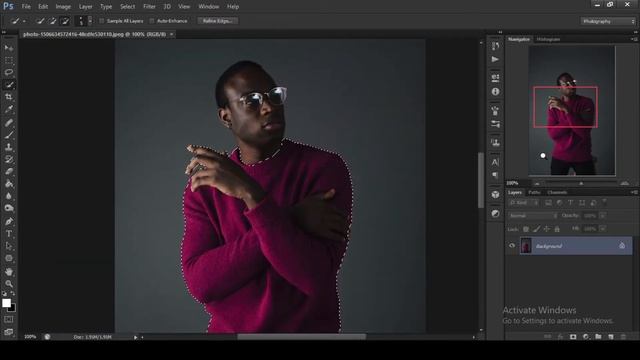Select the Rectangular Marquee tool
Image resolution: width=640 pixels, height=360 pixels.
pos(9,60)
